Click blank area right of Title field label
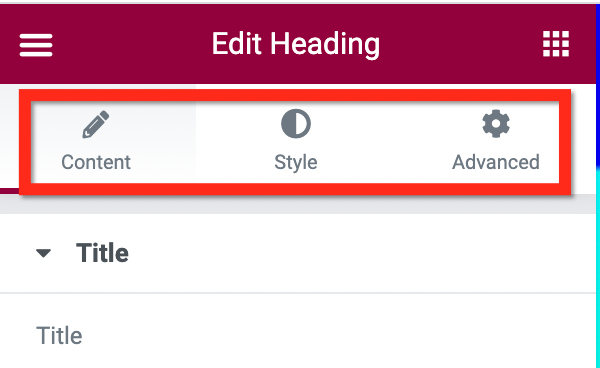The height and width of the screenshot is (368, 600). click(x=337, y=336)
